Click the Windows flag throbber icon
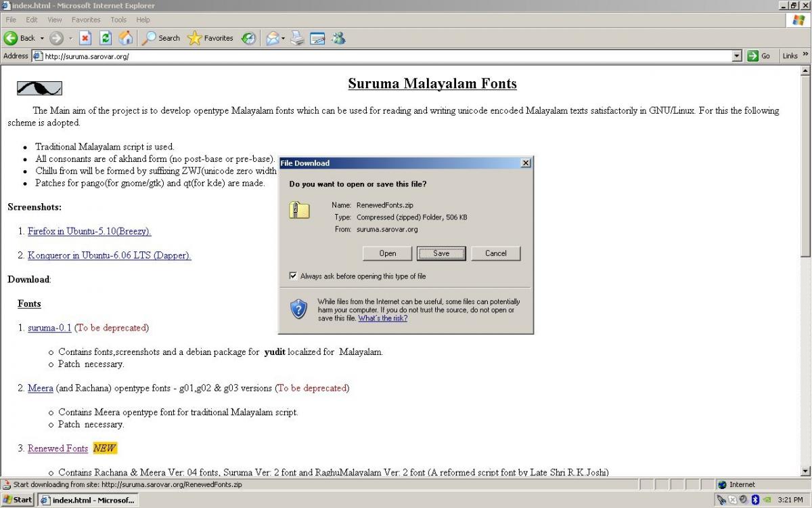Viewport: 812px width, 508px height. (x=798, y=20)
